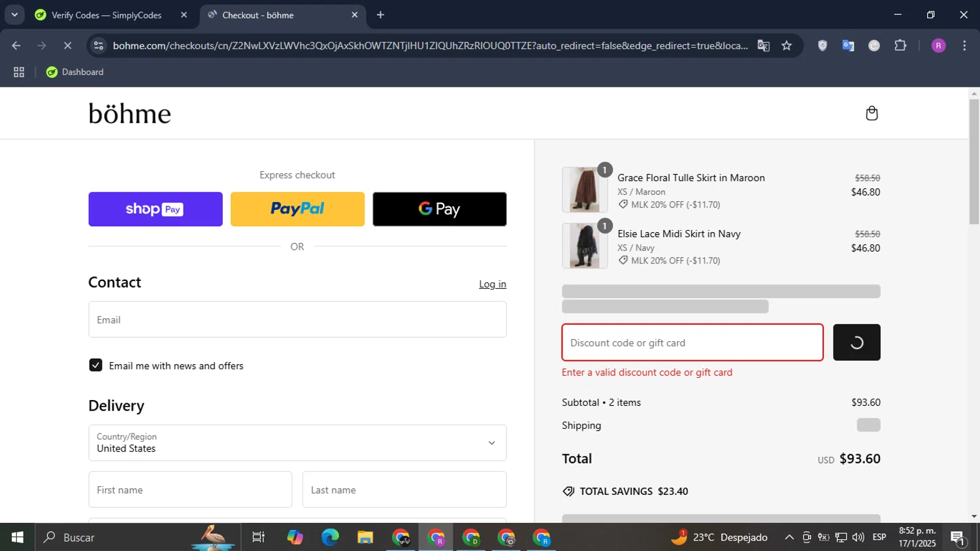Open the Extensions puzzle menu
This screenshot has width=980, height=551.
coord(900,46)
